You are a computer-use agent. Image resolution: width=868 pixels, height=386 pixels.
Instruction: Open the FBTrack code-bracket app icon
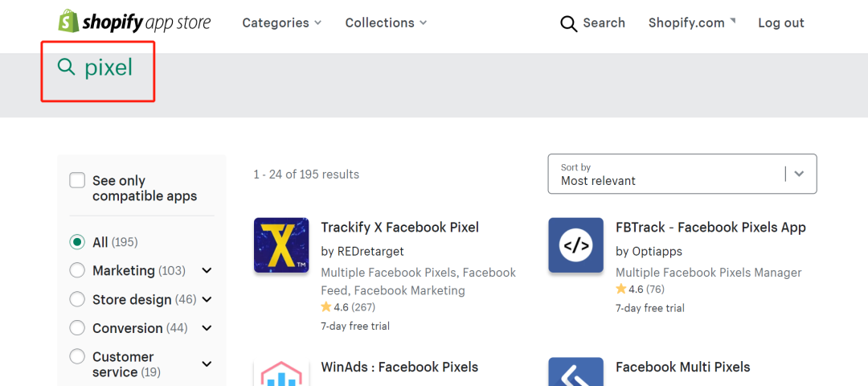575,244
